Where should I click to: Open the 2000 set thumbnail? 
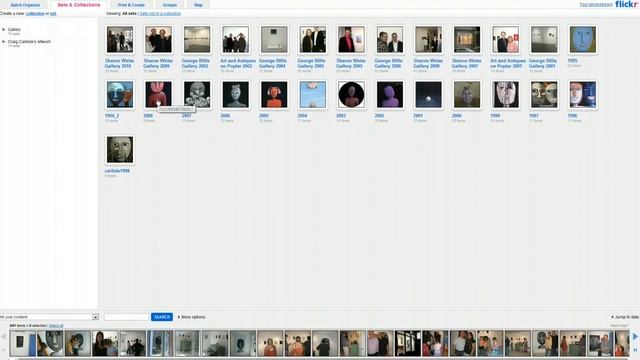tap(467, 95)
